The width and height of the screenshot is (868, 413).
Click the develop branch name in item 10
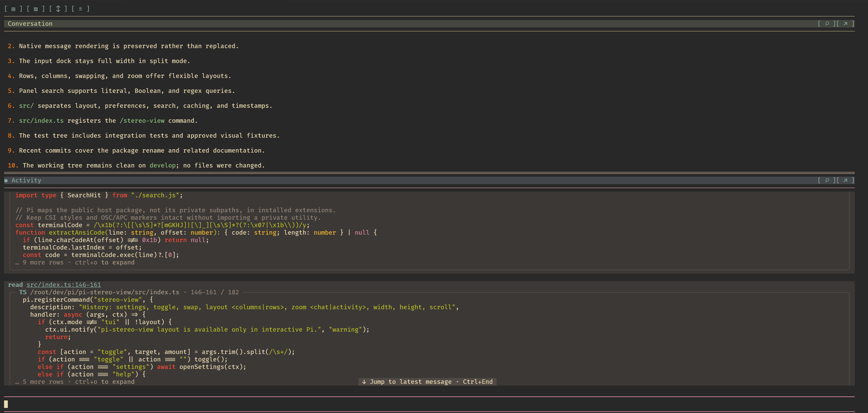162,165
